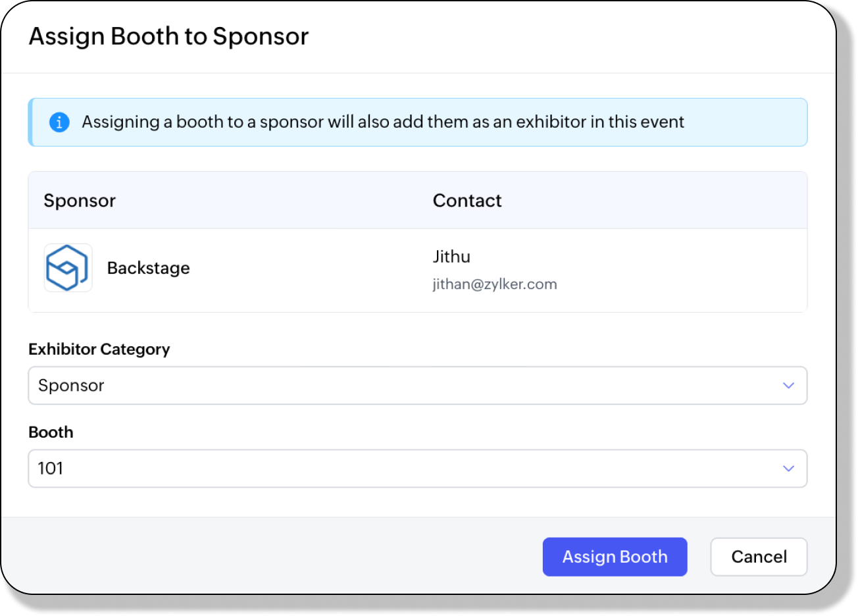Expand the Exhibitor Category dropdown arrow
This screenshot has width=858, height=616.
click(788, 386)
